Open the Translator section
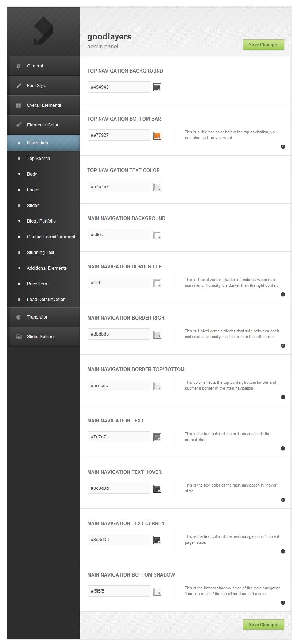298x644 pixels. point(43,317)
